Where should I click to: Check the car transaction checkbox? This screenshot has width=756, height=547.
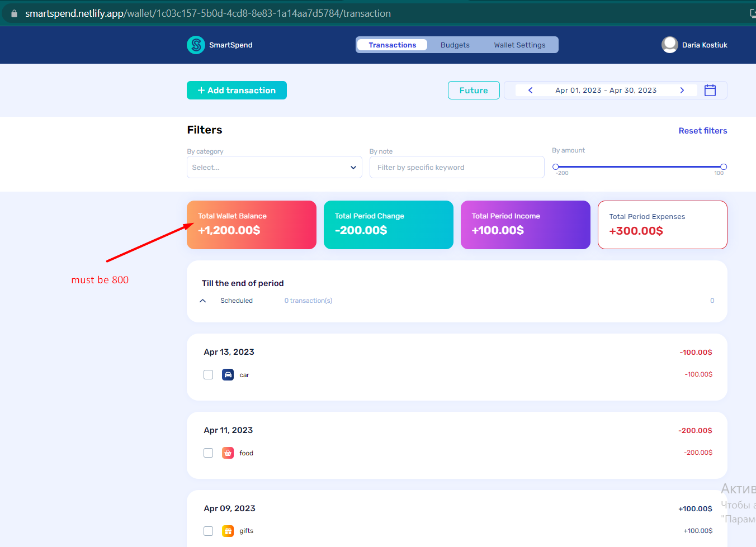(x=208, y=374)
